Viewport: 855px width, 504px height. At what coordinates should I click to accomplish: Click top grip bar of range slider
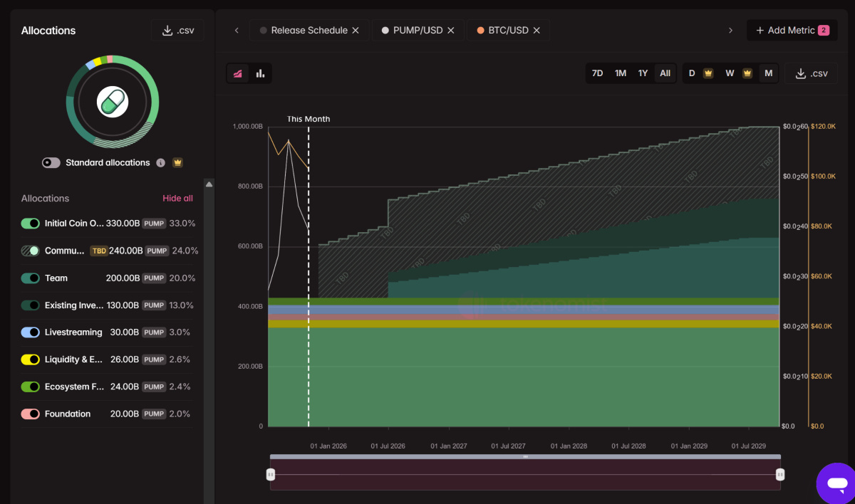(x=525, y=456)
